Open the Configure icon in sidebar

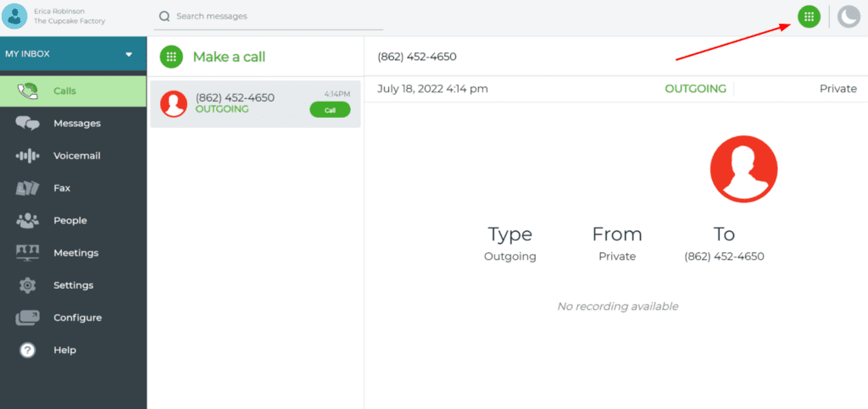[28, 318]
